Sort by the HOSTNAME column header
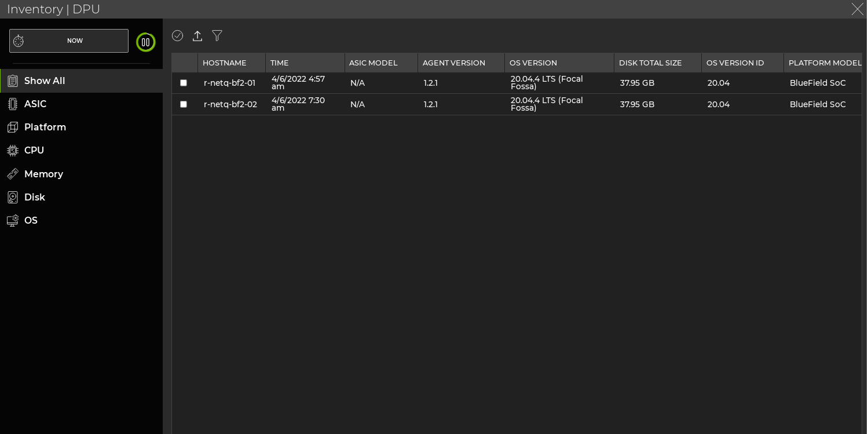Image resolution: width=868 pixels, height=434 pixels. pos(225,63)
